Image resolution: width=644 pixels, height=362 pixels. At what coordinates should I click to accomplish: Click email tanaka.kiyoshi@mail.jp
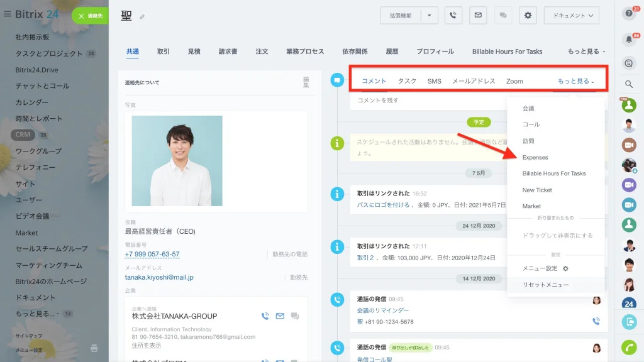(159, 277)
